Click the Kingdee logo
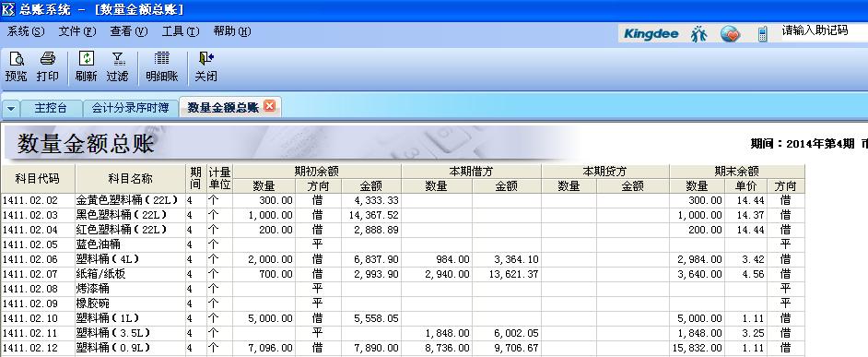 tap(651, 34)
